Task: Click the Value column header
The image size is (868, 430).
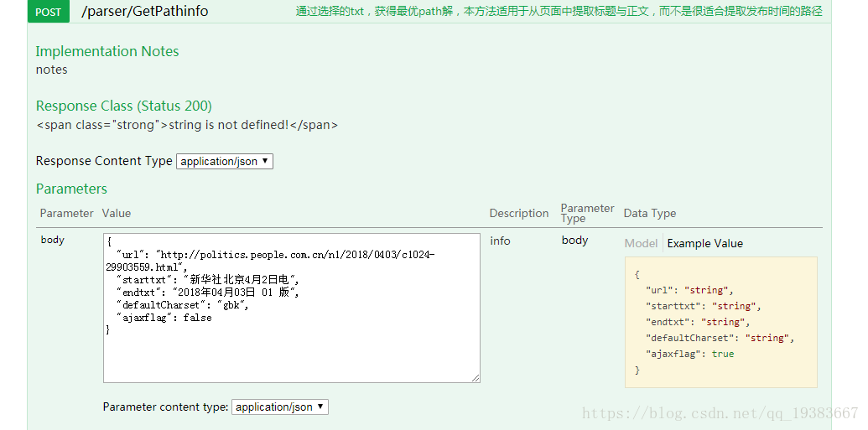Action: coord(117,213)
